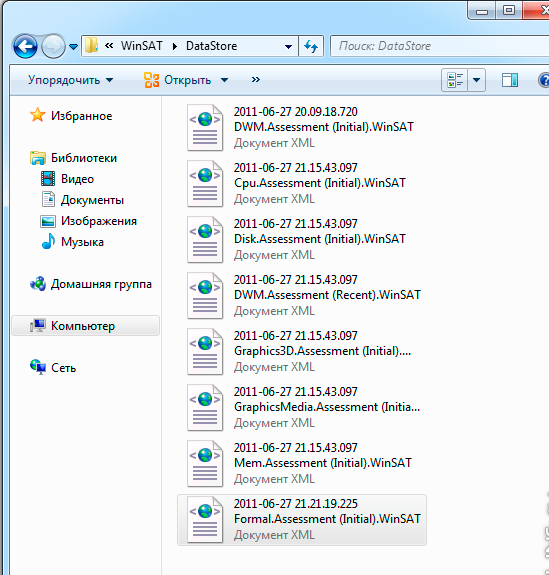Select Formal.Assessment (Initial).WinSAT file
This screenshot has height=575, width=549.
302,519
